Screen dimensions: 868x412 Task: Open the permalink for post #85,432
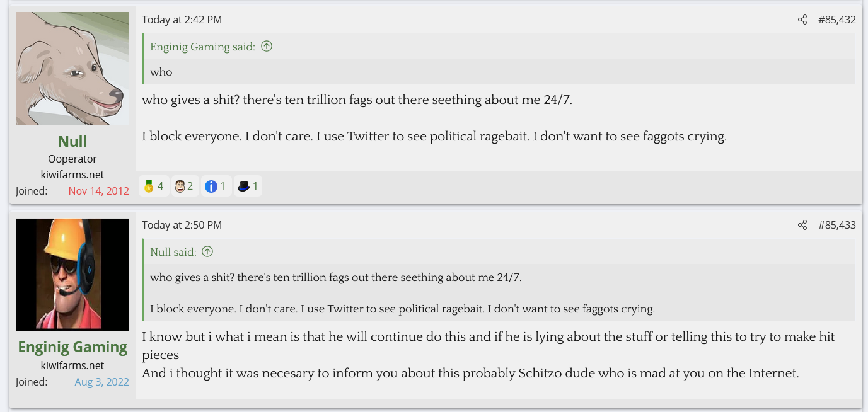(836, 20)
